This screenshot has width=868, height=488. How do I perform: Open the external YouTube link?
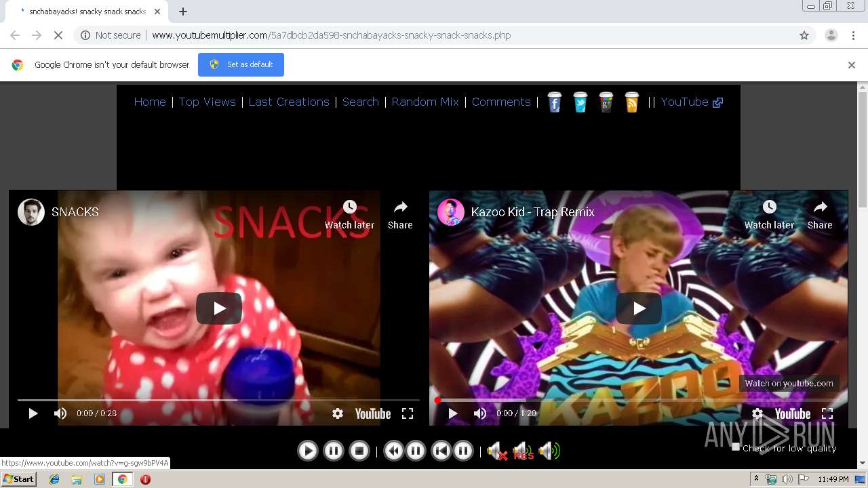692,102
